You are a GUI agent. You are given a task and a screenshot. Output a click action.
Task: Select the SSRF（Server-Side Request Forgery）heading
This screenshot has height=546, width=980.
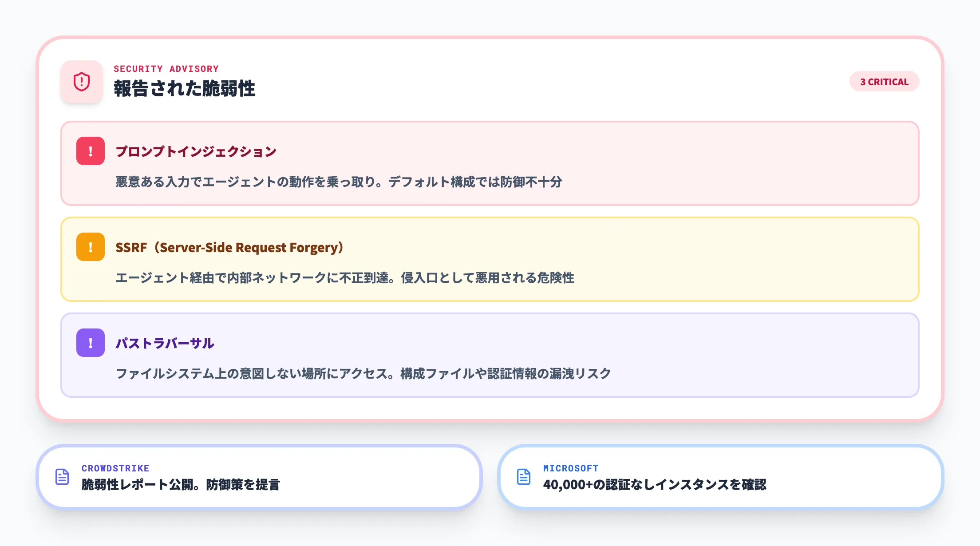pos(229,247)
